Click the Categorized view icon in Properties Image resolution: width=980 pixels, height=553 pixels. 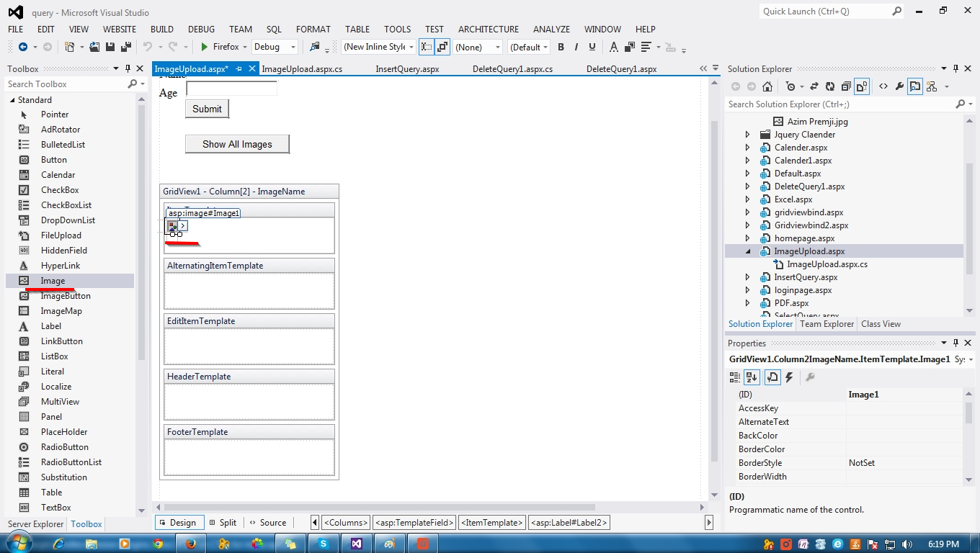coord(735,377)
